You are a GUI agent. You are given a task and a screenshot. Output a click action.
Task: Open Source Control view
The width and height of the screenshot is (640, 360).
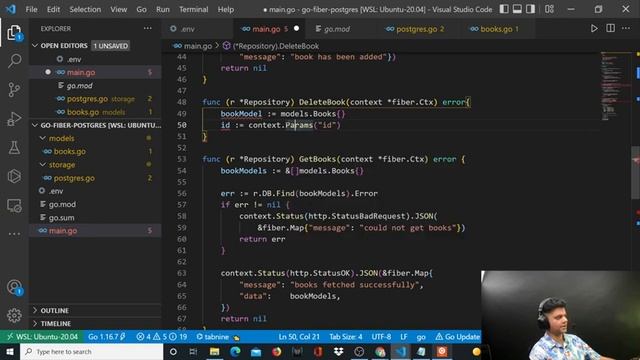click(14, 89)
